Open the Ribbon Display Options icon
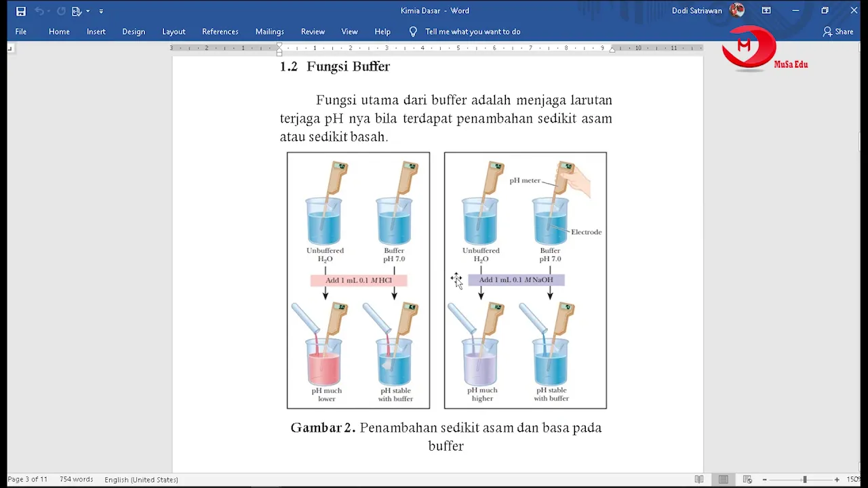Image resolution: width=868 pixels, height=488 pixels. 766,11
